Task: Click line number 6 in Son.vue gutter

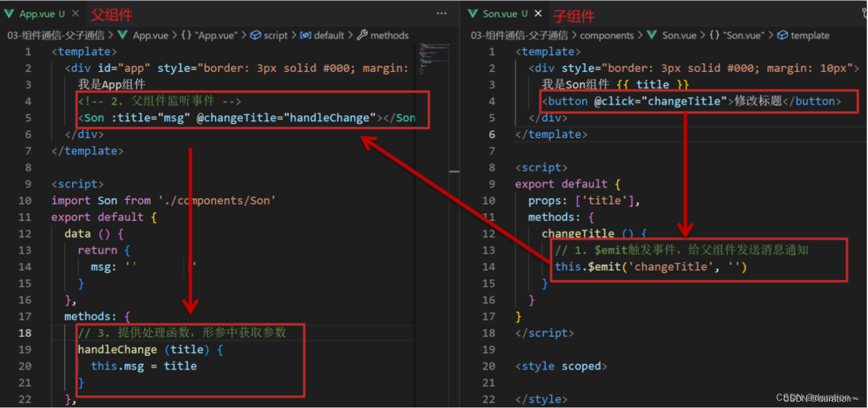Action: pyautogui.click(x=491, y=134)
